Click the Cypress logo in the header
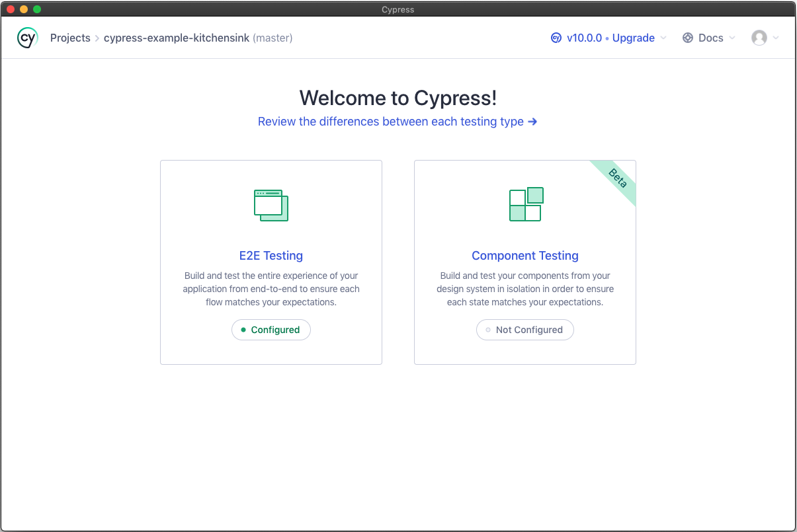797x532 pixels. pyautogui.click(x=27, y=38)
